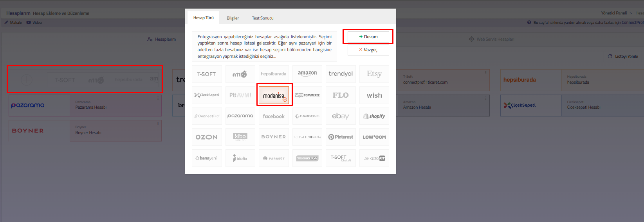The height and width of the screenshot is (222, 644).
Task: Select the kibo tile
Action: coord(240,137)
